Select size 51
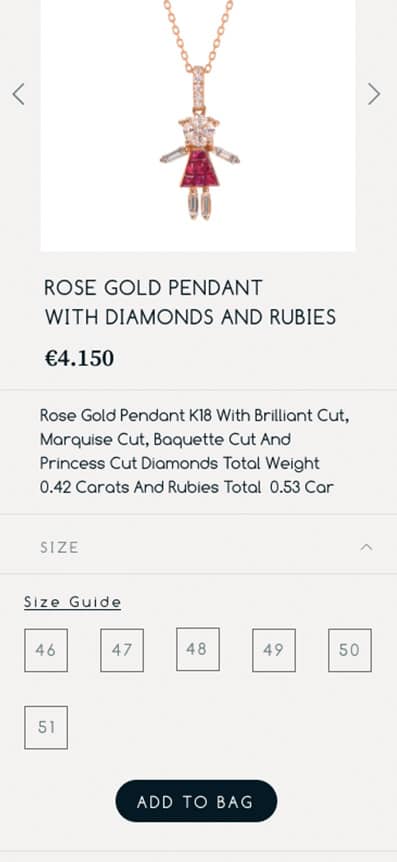The width and height of the screenshot is (397, 862). [x=46, y=727]
